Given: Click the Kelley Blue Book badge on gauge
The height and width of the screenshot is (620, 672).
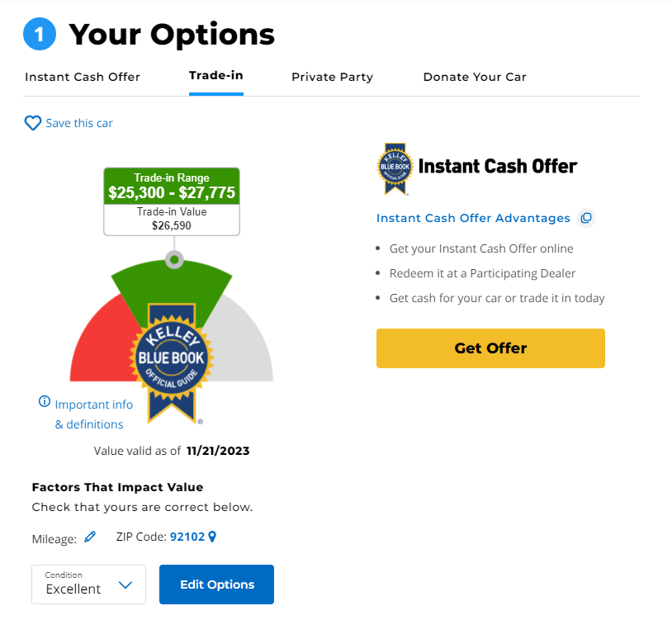Looking at the screenshot, I should (x=172, y=363).
